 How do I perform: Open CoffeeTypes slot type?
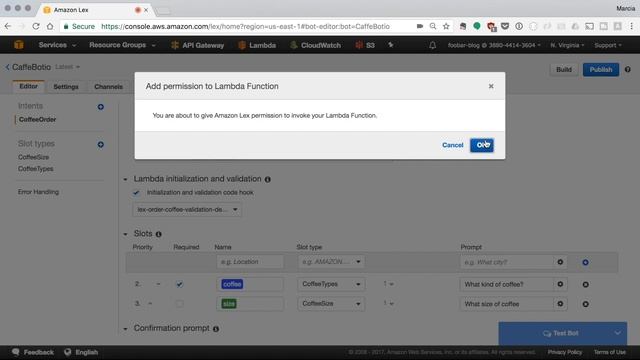pos(36,169)
